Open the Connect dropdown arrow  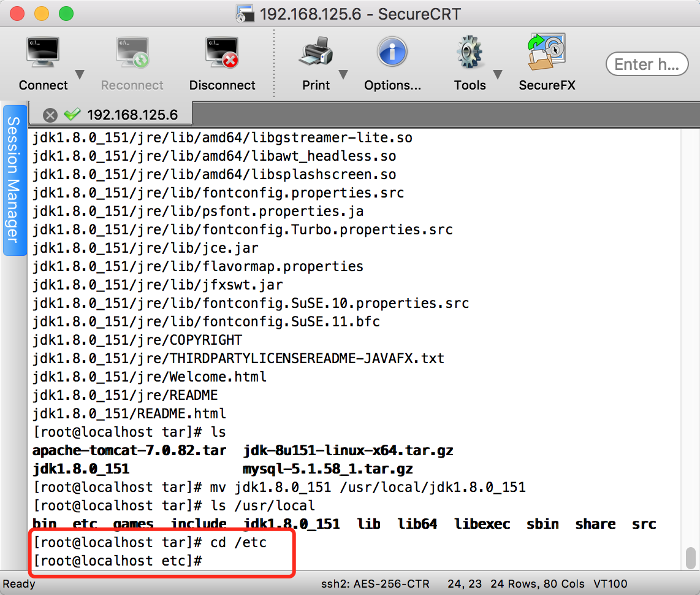point(80,74)
